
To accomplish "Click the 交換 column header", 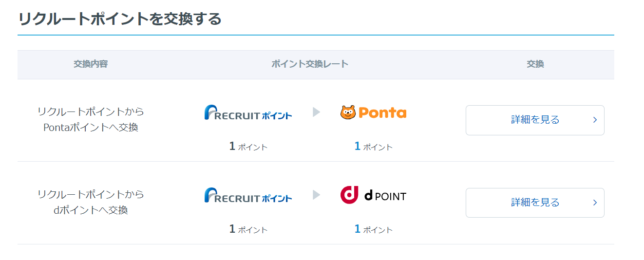I will coord(535,64).
